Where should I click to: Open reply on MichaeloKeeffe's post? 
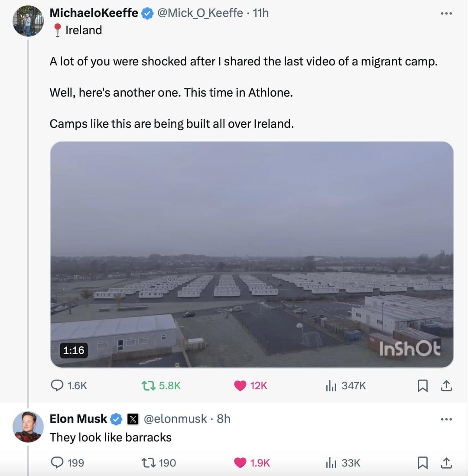68,385
